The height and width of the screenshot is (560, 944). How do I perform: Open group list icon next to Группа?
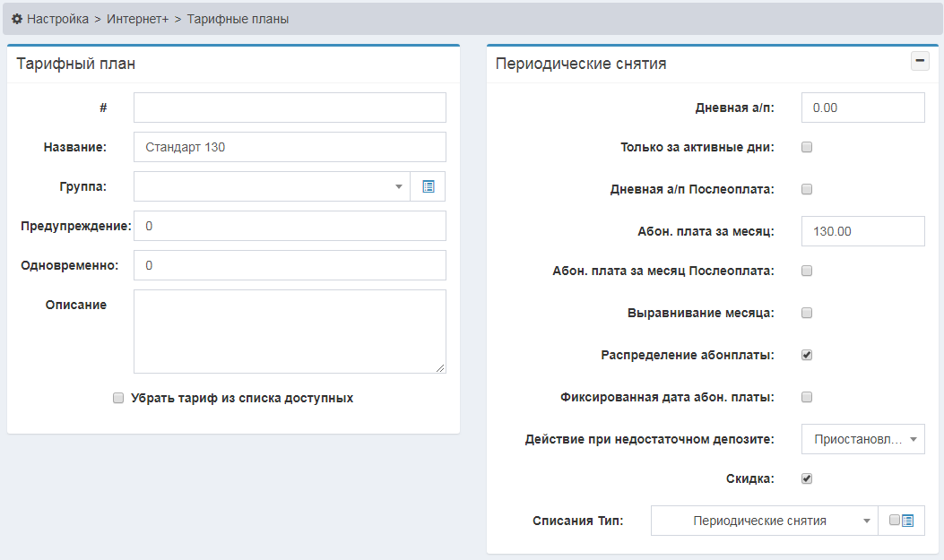[x=428, y=186]
